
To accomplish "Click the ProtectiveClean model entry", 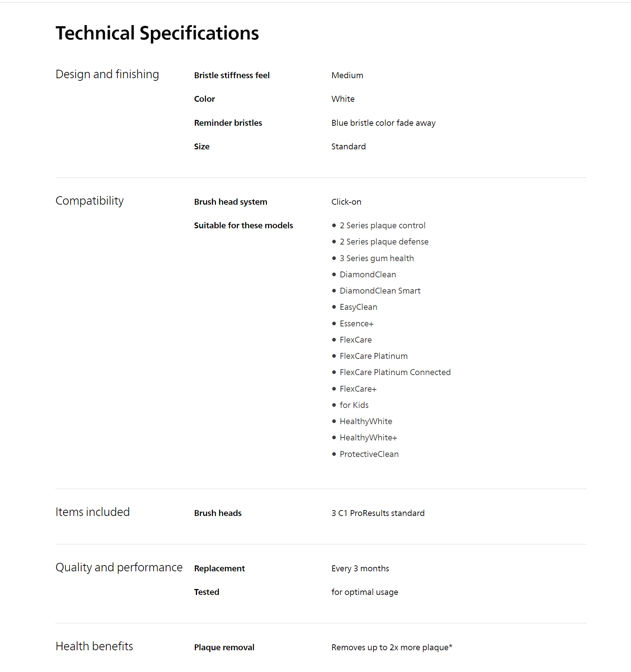I will [369, 454].
